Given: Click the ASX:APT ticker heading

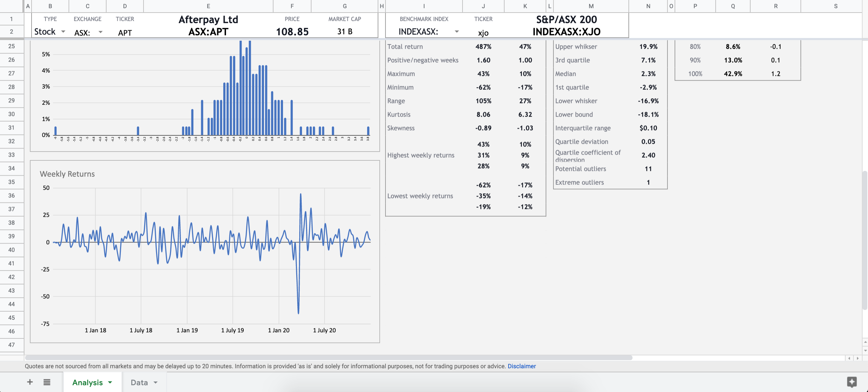Looking at the screenshot, I should pyautogui.click(x=208, y=32).
